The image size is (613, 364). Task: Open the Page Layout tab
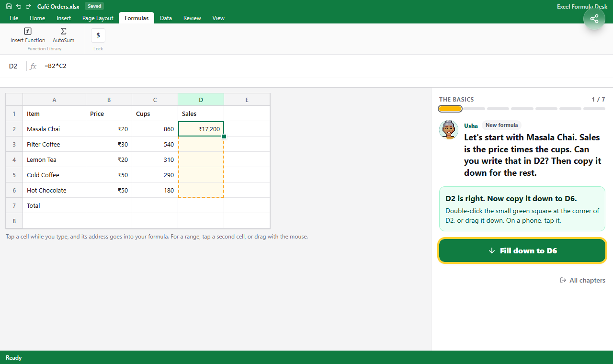[x=98, y=18]
